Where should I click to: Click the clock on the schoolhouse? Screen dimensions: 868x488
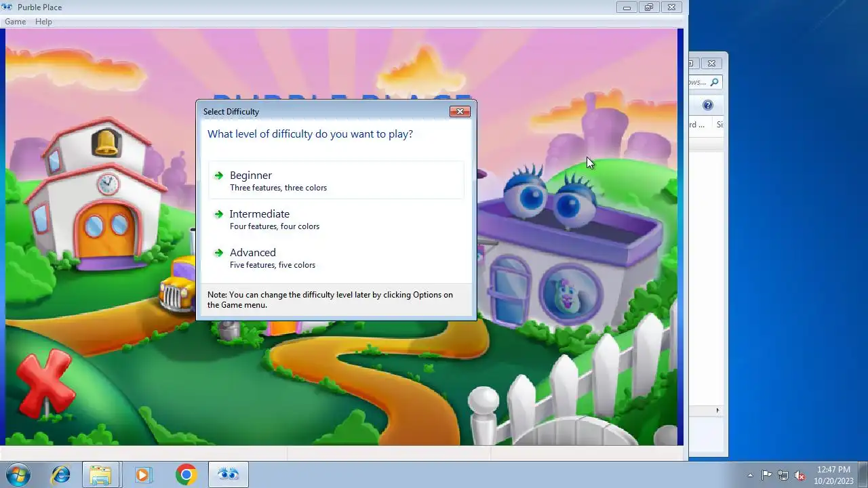[x=107, y=183]
